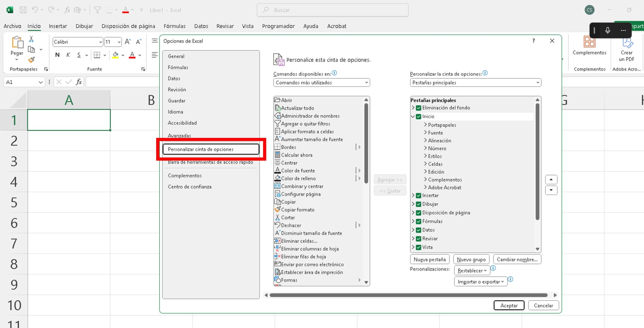Click the borders icon in Fuente group
644x328 pixels.
(97, 55)
